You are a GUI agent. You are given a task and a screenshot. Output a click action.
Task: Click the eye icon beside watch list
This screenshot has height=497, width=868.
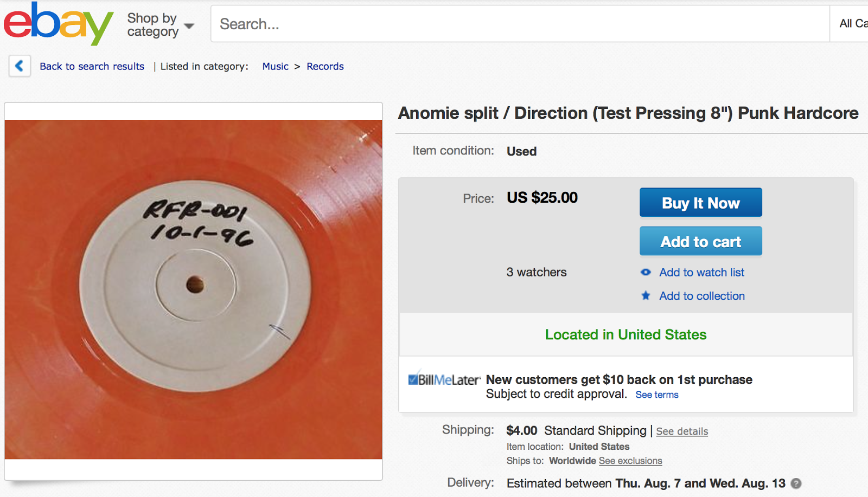(x=646, y=272)
